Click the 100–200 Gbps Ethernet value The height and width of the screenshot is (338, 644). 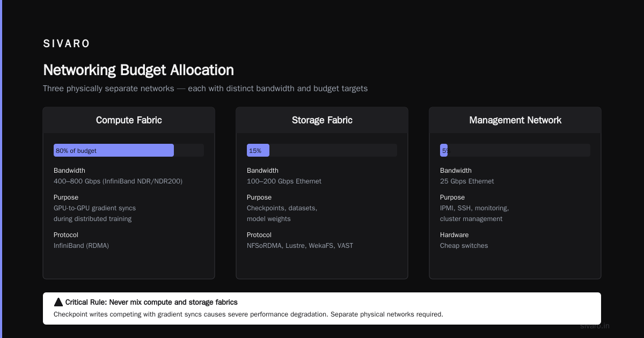284,181
